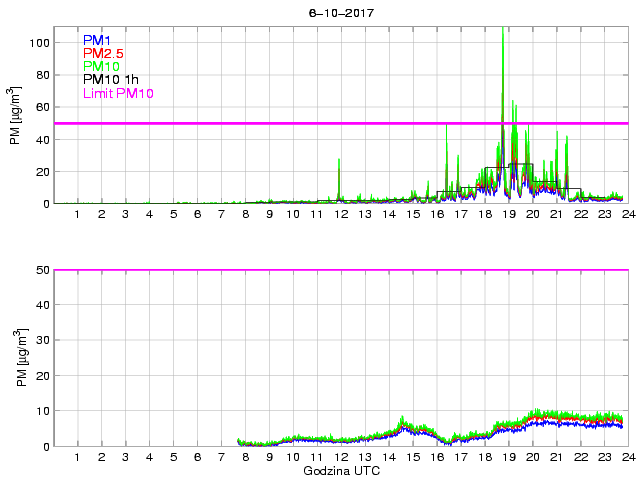Select the magenta Limit PM10 legend text
The height and width of the screenshot is (480, 640).
click(118, 93)
